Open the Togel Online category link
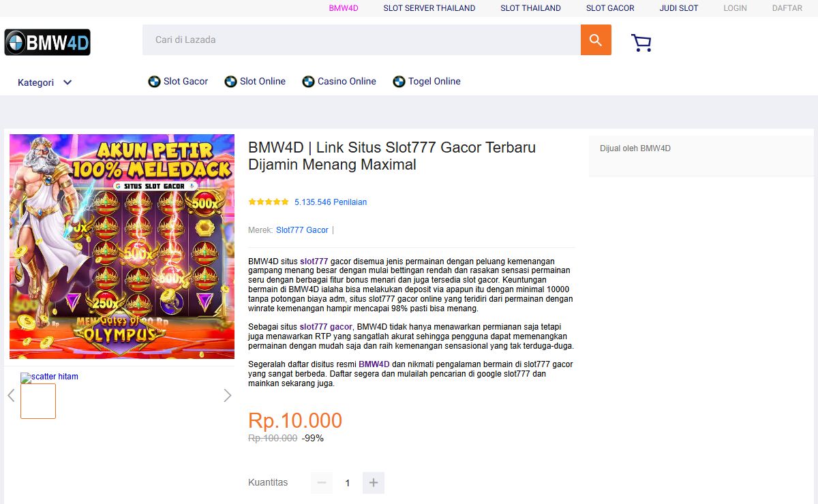The height and width of the screenshot is (504, 818). click(x=427, y=81)
